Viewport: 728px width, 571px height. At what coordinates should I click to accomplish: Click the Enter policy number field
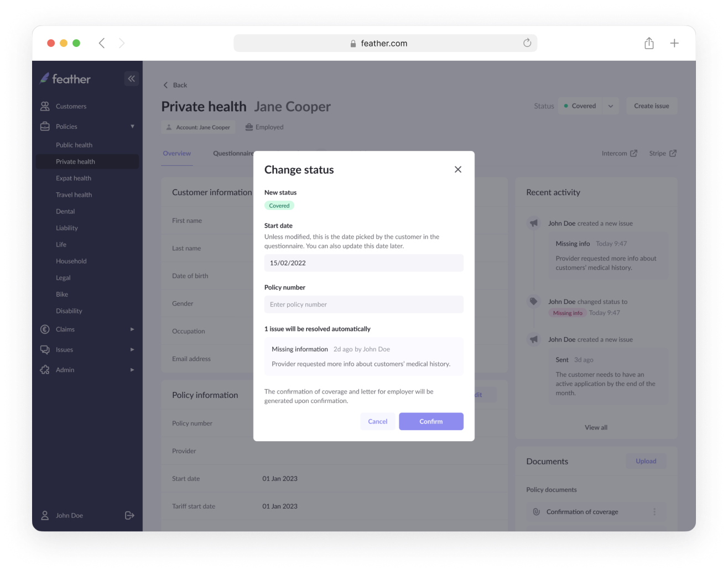click(x=364, y=305)
